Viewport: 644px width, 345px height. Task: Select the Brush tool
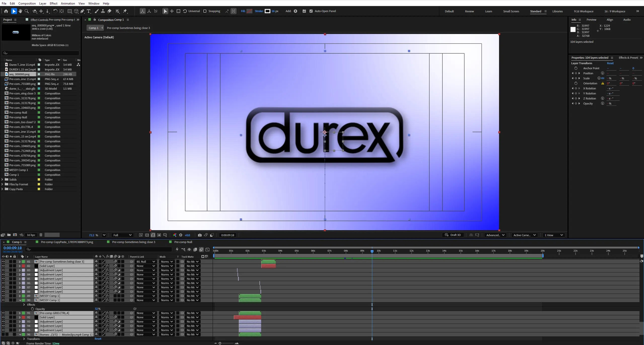coord(97,11)
